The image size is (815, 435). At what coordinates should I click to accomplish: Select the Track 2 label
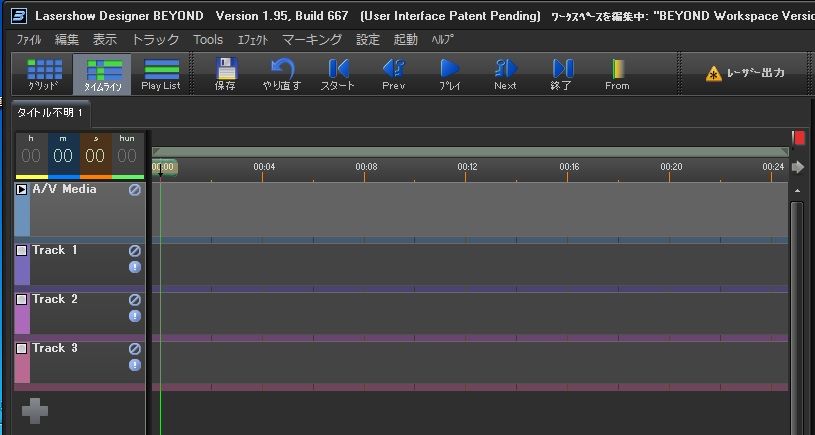tap(55, 299)
